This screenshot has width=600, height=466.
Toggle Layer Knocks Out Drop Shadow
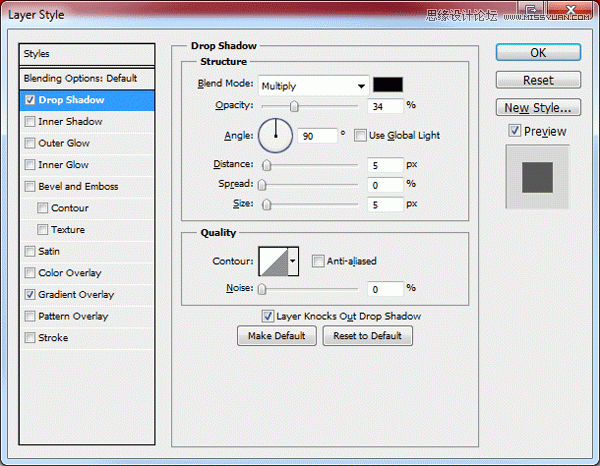[x=268, y=316]
